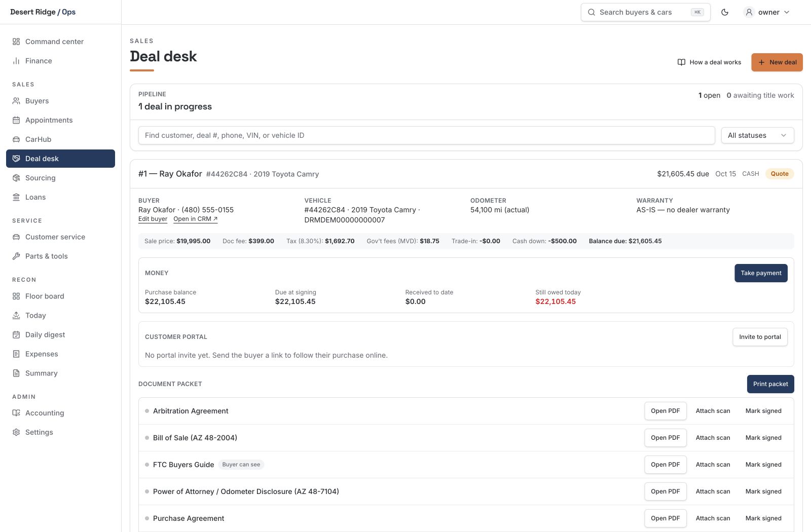Viewport: 811px width, 532px height.
Task: Click Invite to portal button
Action: 760,337
